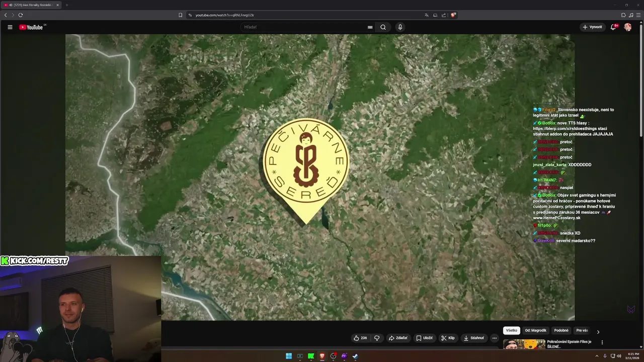Select the Od: Magrodík chip
This screenshot has width=644, height=362.
535,330
